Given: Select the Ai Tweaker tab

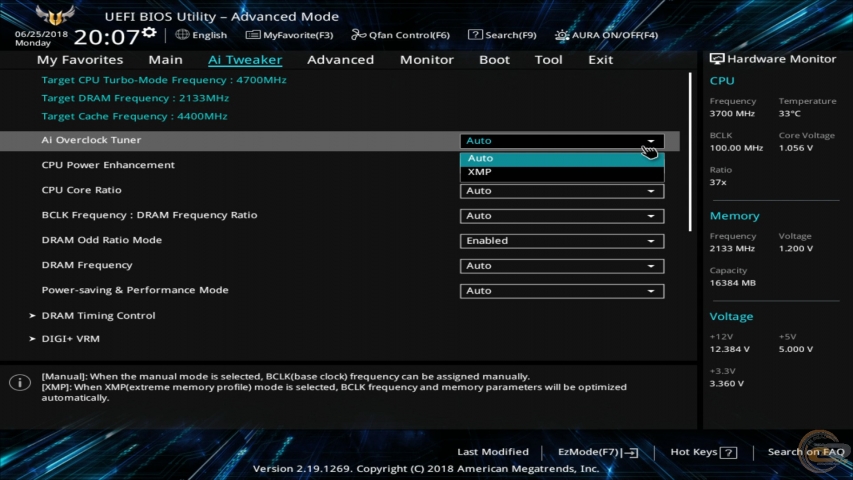Looking at the screenshot, I should (x=245, y=59).
